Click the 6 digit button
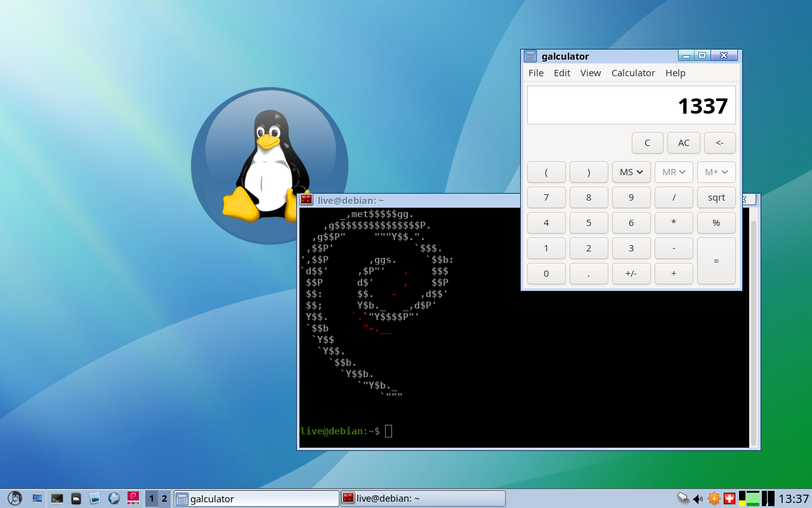The image size is (812, 508). (631, 223)
